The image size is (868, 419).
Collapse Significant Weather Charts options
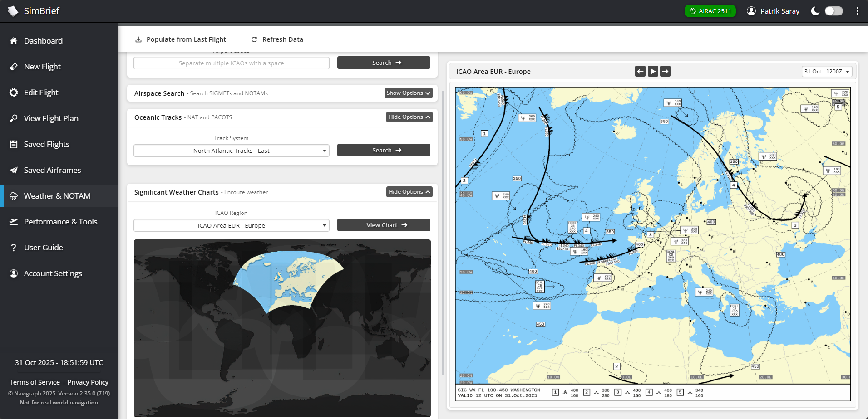tap(409, 192)
